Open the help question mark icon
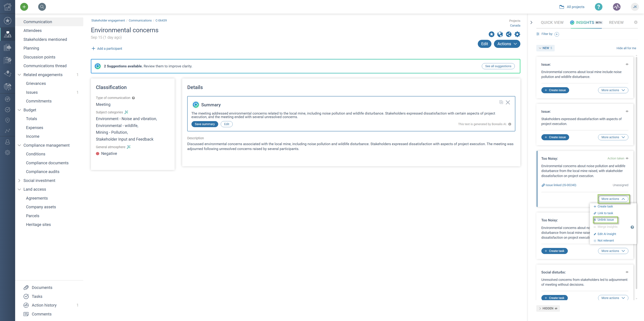 pyautogui.click(x=599, y=7)
